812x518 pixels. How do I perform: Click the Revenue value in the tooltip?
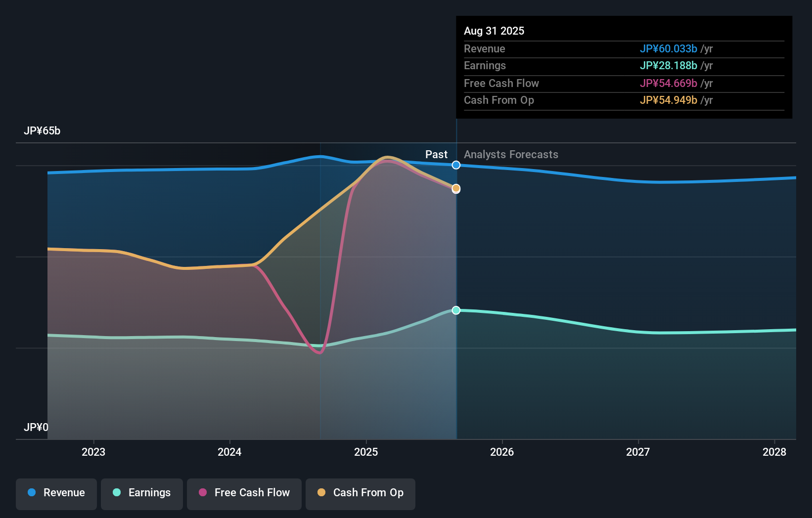(x=669, y=49)
